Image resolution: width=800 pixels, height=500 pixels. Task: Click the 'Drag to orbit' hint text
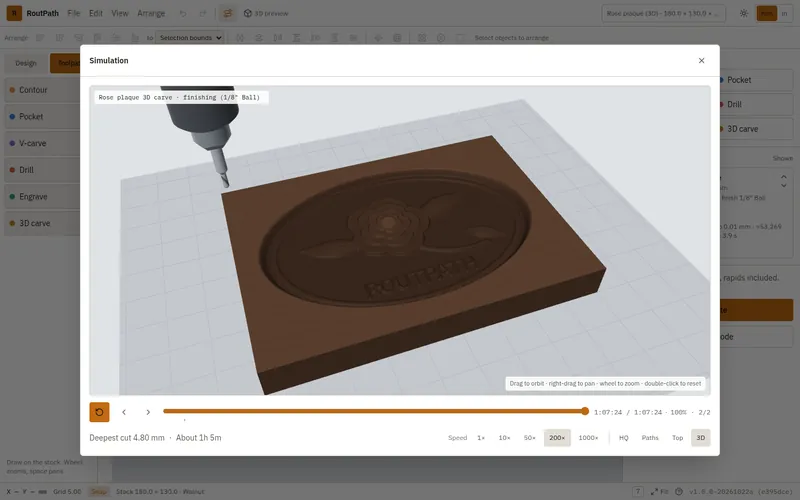point(605,384)
